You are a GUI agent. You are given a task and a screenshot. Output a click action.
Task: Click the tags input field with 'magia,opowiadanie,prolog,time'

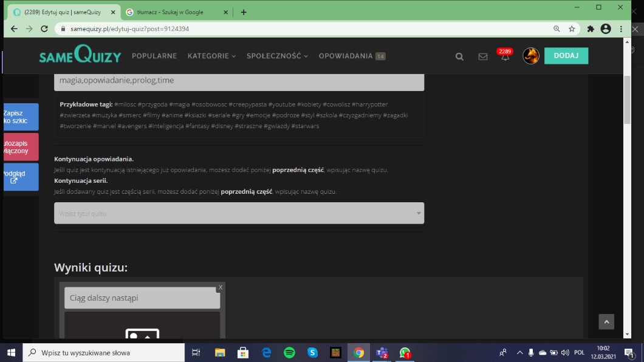(x=239, y=81)
